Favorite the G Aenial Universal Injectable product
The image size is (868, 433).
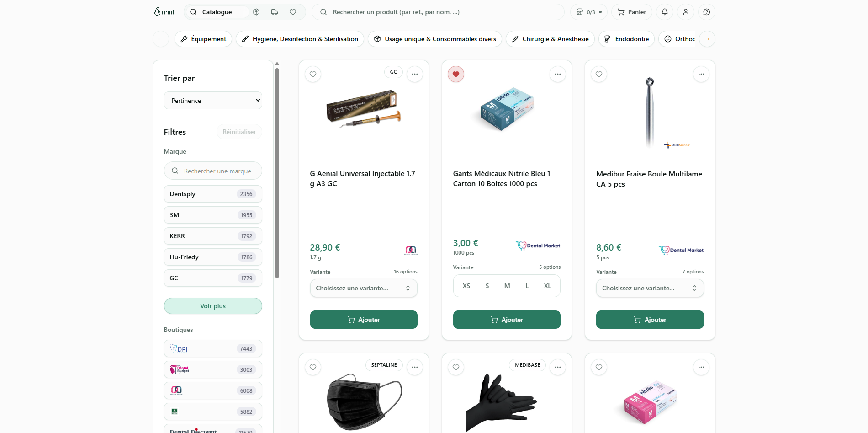click(313, 74)
